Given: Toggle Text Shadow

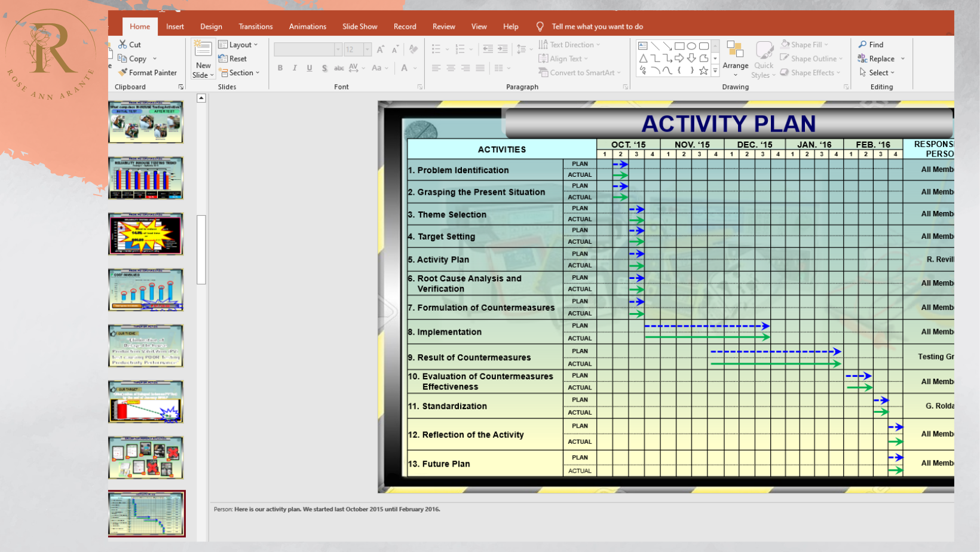Looking at the screenshot, I should [x=324, y=68].
